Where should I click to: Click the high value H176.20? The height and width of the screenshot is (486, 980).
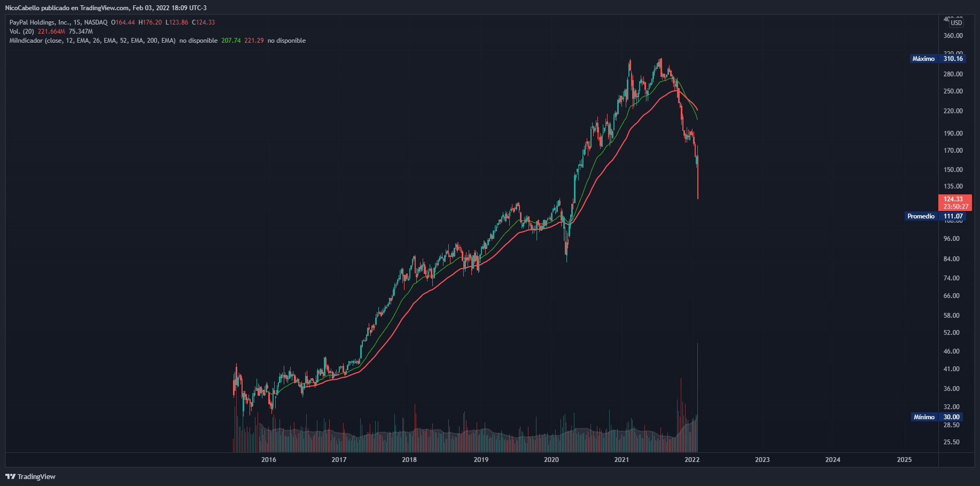[150, 22]
